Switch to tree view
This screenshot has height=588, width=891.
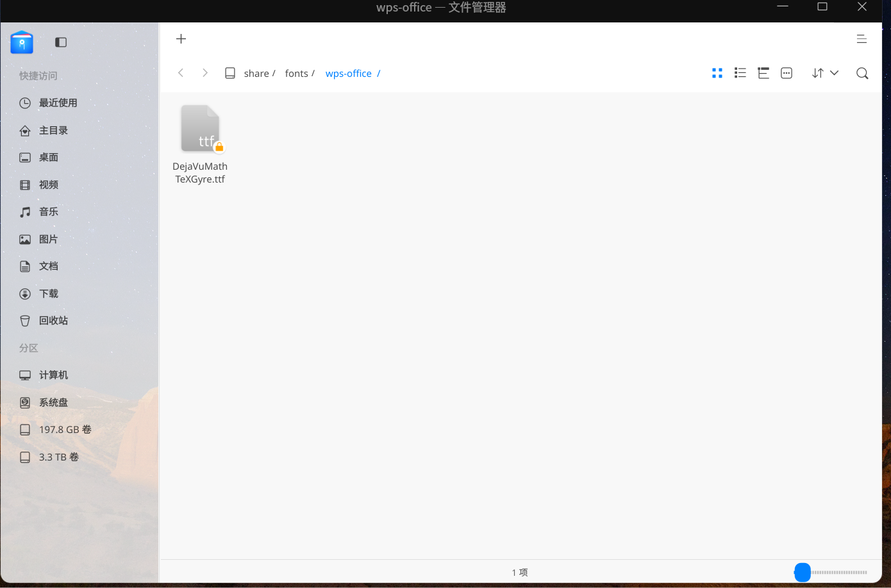[x=763, y=73]
